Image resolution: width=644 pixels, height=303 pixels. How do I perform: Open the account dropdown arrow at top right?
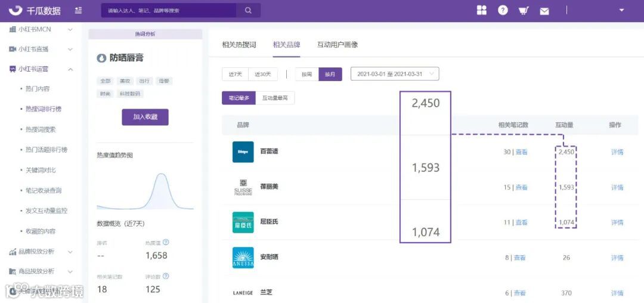pos(621,10)
